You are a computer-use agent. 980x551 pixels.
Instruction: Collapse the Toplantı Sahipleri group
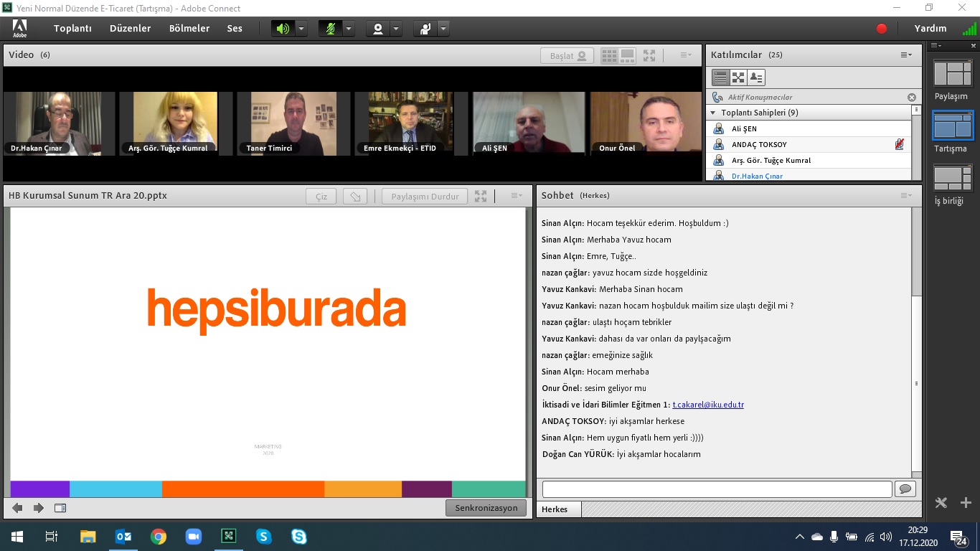(x=713, y=113)
